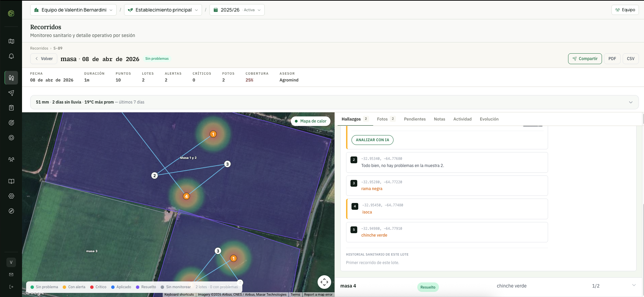Open finding 4 isoca card
This screenshot has height=297, width=644.
click(447, 209)
